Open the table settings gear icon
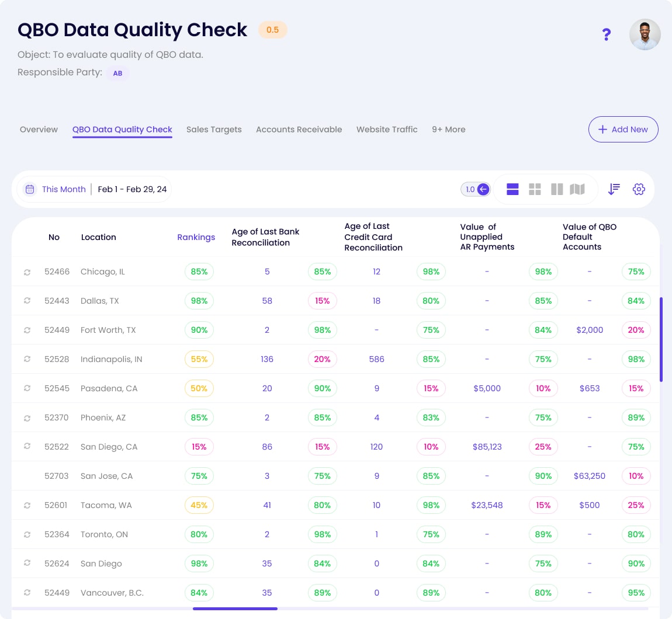This screenshot has width=672, height=619. [639, 189]
